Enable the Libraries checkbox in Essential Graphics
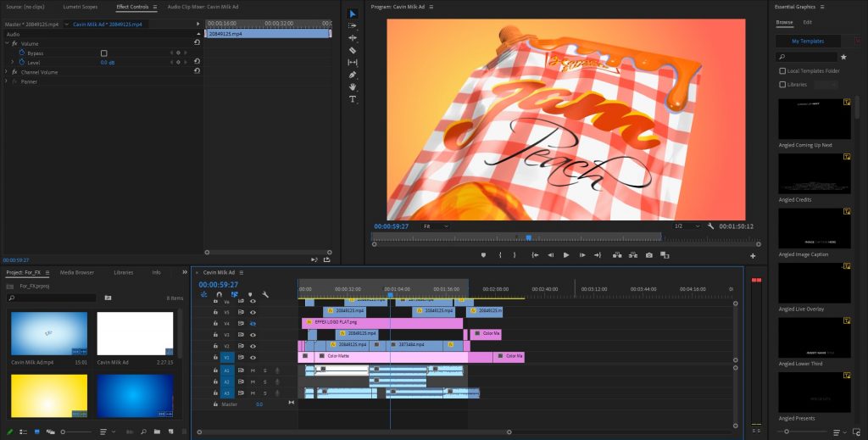868x440 pixels. pos(782,85)
